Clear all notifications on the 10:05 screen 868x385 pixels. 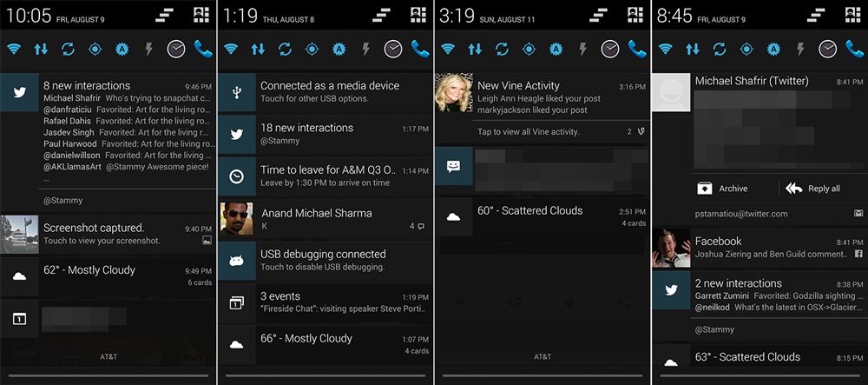pos(164,16)
